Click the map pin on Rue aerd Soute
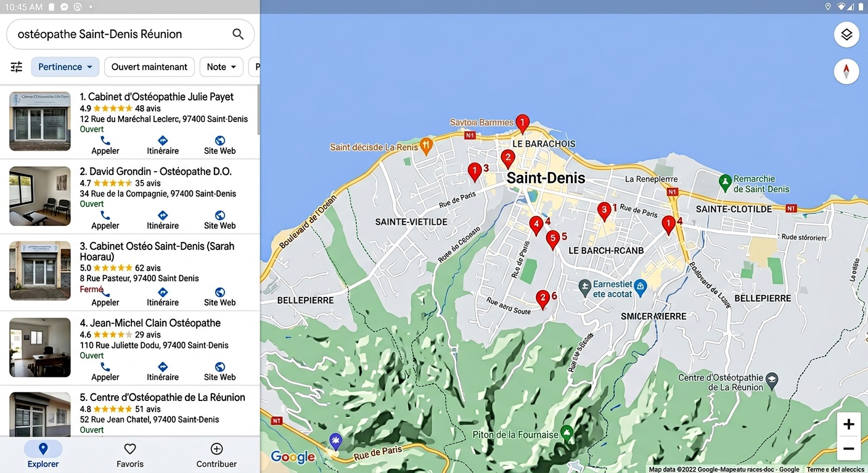 point(542,300)
